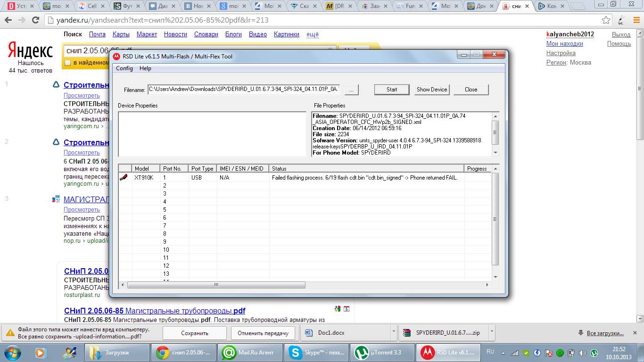Open the file browse "..." button

352,90
